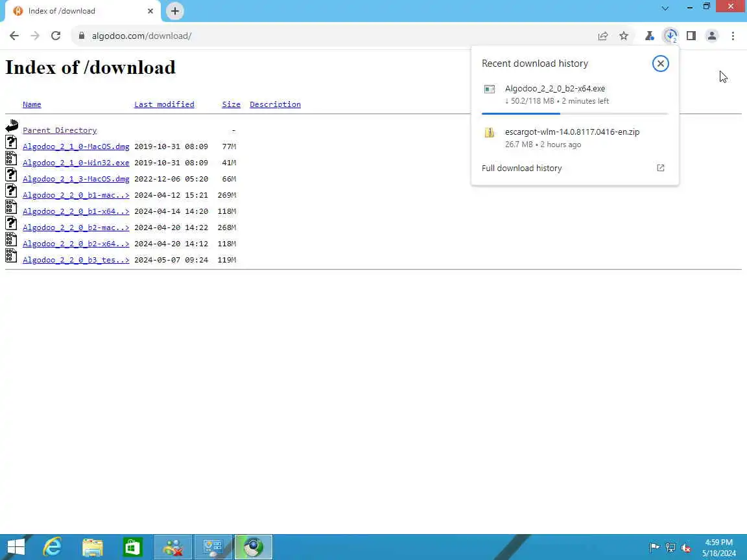
Task: Open the Algodoo_2_2_0_b3_tes link
Action: click(x=76, y=259)
